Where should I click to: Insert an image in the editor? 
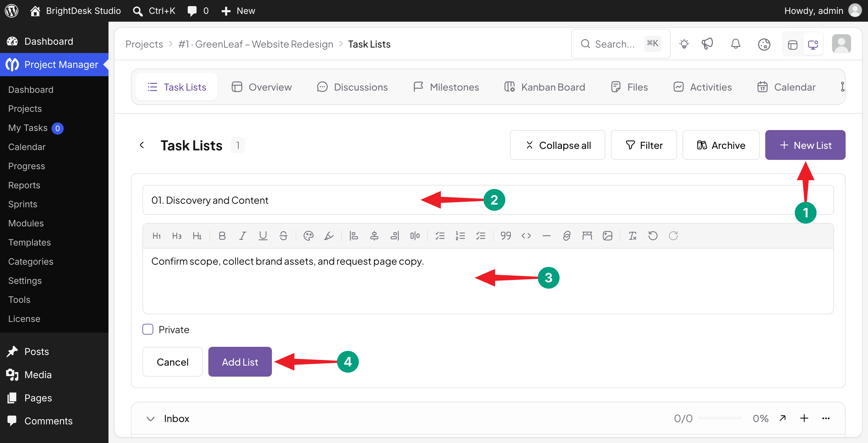click(x=608, y=236)
